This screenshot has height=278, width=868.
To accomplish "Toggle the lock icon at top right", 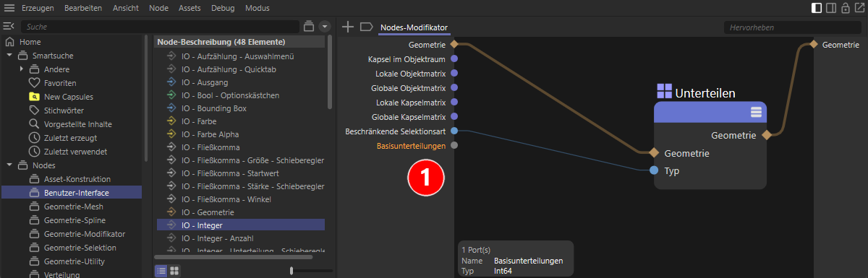I will (845, 8).
